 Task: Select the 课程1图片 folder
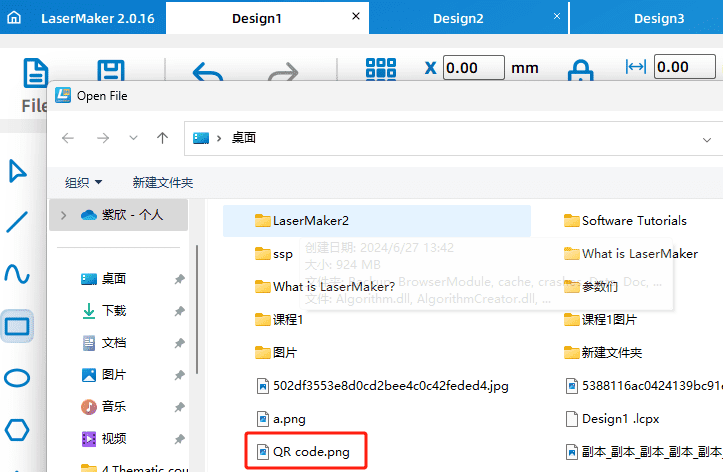(x=600, y=319)
